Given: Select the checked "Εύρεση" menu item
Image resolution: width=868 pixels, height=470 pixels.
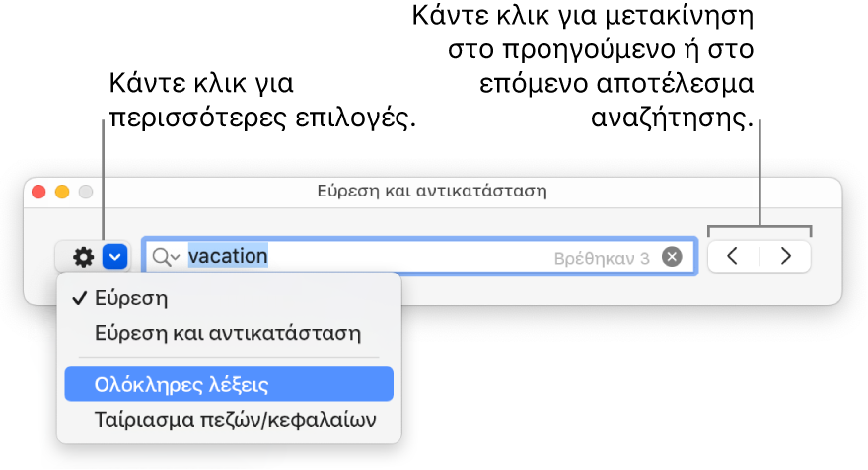Looking at the screenshot, I should pyautogui.click(x=132, y=297).
